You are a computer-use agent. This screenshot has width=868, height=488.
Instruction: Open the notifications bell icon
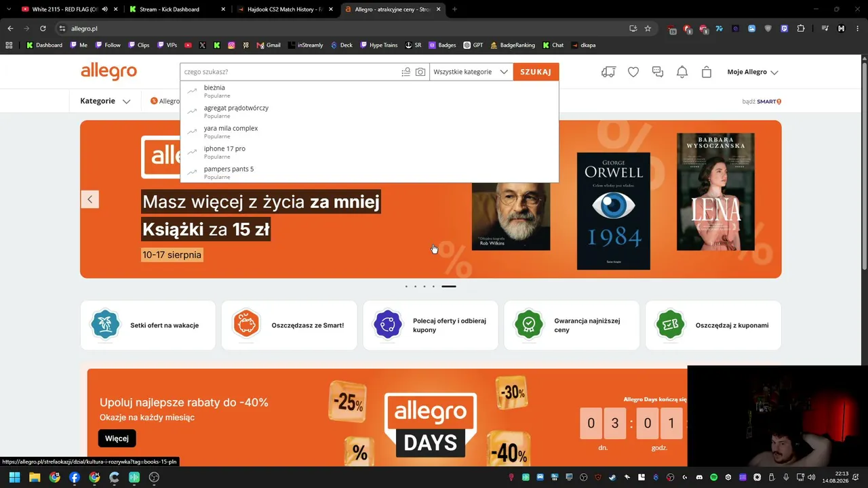pos(682,72)
